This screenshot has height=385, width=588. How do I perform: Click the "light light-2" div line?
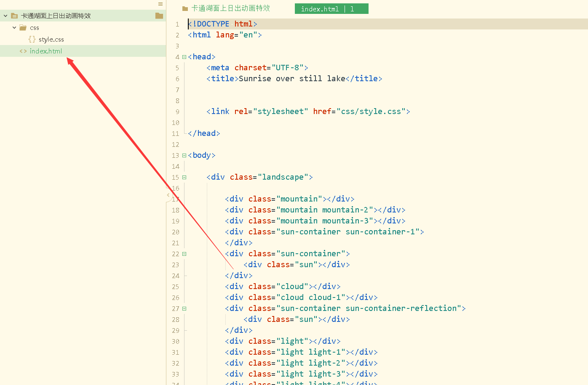301,363
